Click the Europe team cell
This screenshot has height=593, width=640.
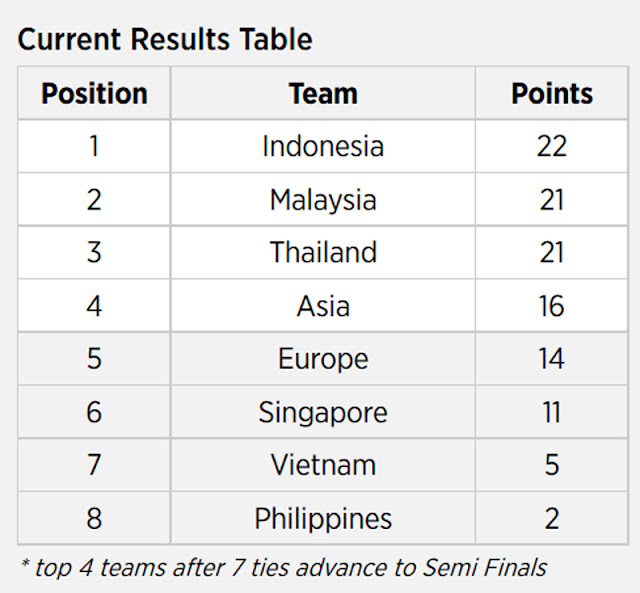pyautogui.click(x=323, y=359)
